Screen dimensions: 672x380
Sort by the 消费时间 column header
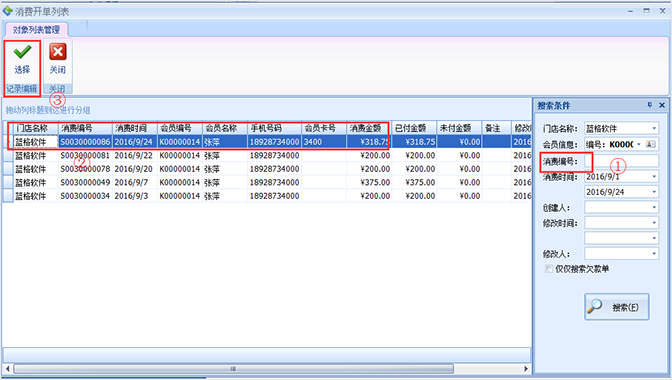point(135,128)
